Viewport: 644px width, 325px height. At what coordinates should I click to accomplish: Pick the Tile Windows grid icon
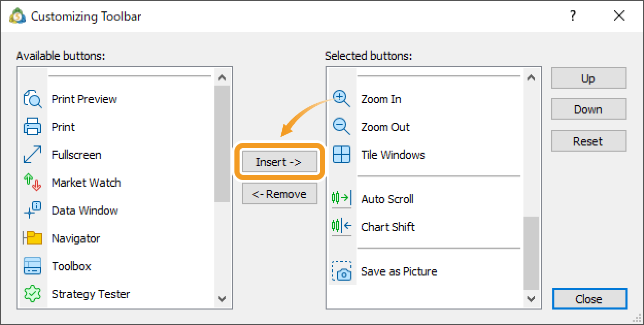click(x=342, y=154)
